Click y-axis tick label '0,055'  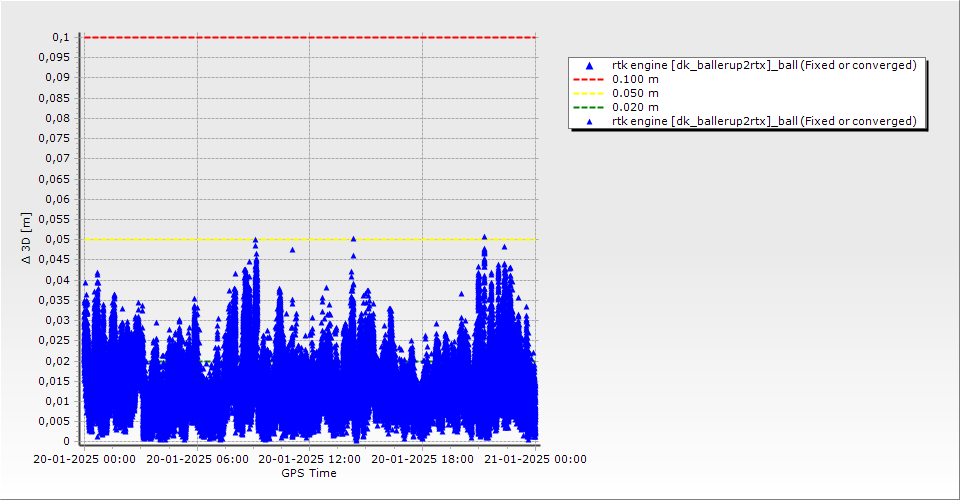click(54, 219)
